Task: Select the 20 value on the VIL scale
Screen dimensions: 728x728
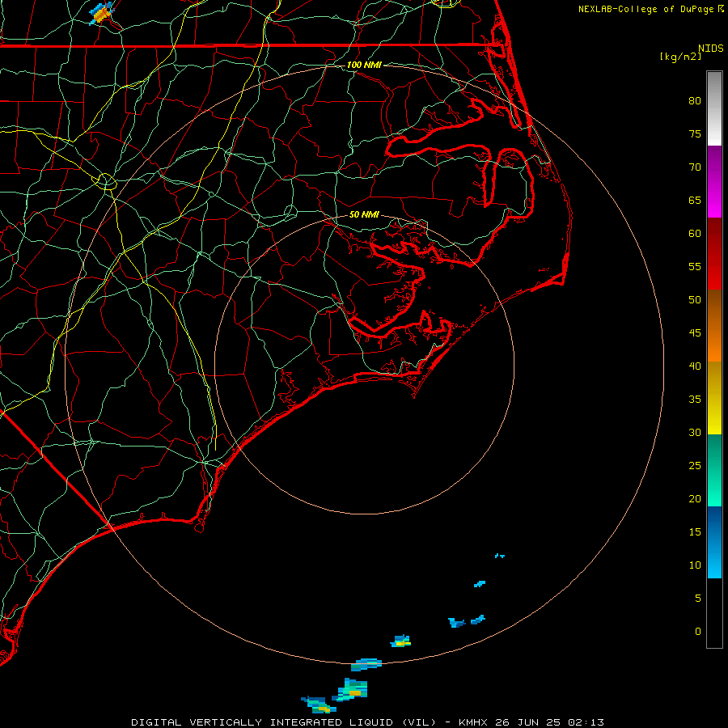Action: (695, 499)
